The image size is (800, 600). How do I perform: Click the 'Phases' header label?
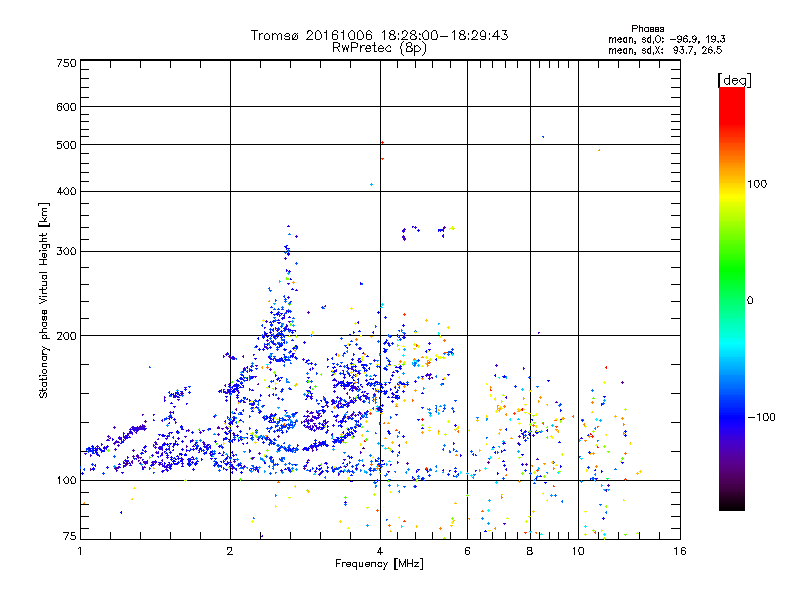click(x=647, y=29)
